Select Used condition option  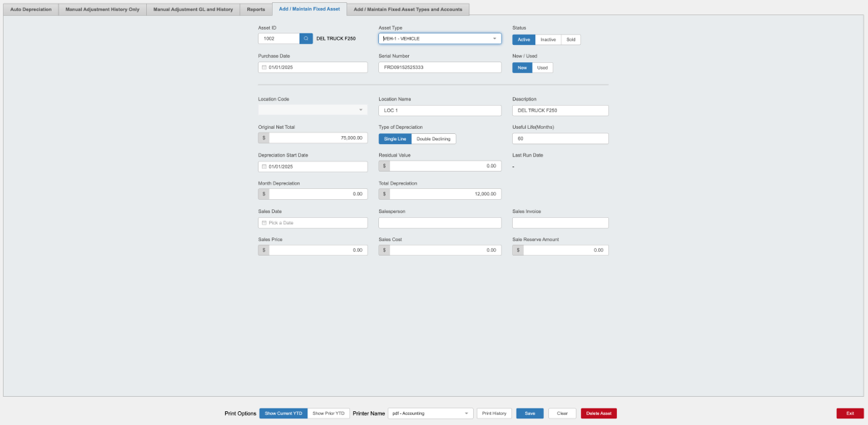(542, 67)
